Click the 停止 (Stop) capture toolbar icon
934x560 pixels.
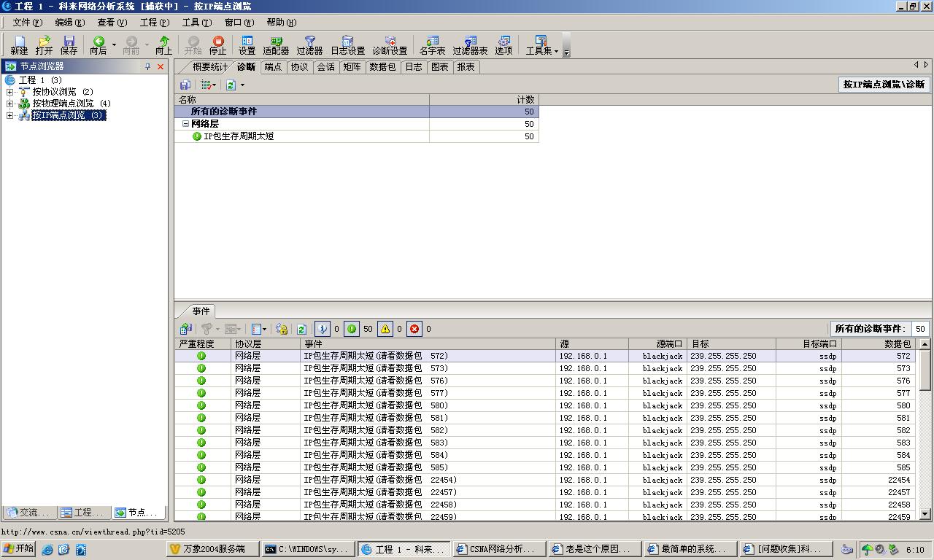click(x=217, y=45)
